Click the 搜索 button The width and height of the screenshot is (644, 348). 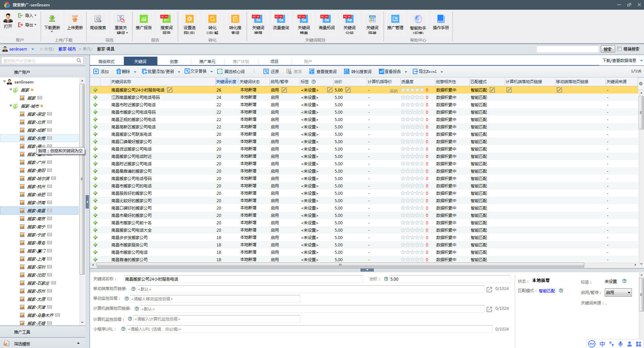click(x=607, y=49)
